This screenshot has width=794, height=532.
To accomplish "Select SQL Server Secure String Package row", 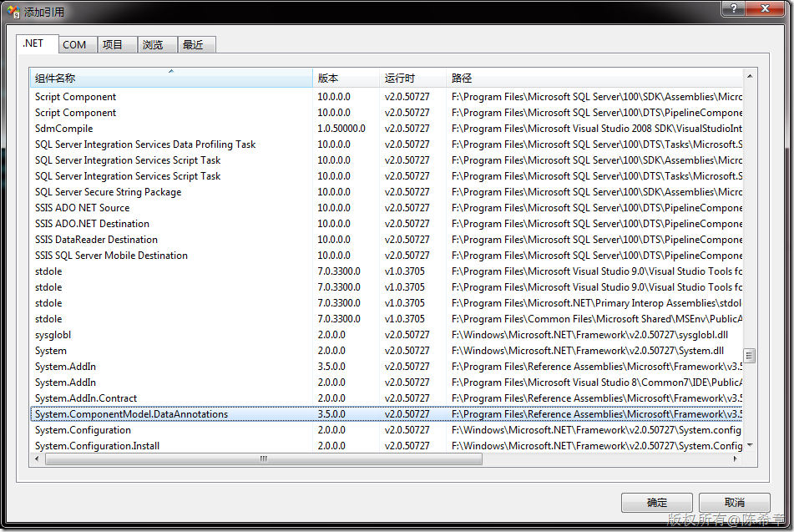I will tap(387, 192).
